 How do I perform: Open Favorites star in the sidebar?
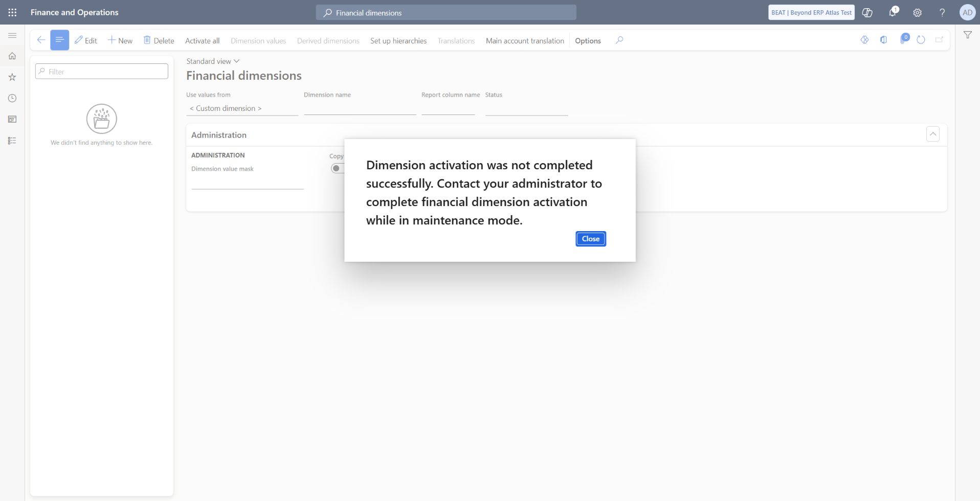[12, 77]
